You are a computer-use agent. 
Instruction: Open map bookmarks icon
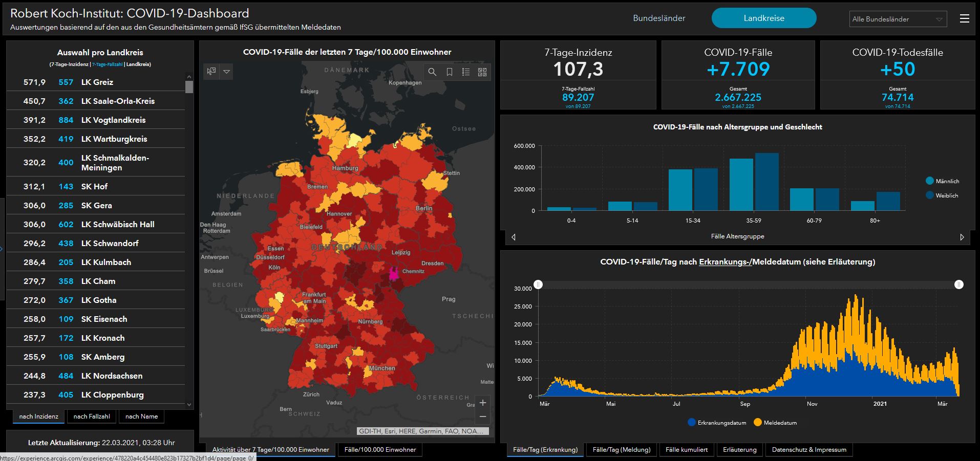click(449, 72)
